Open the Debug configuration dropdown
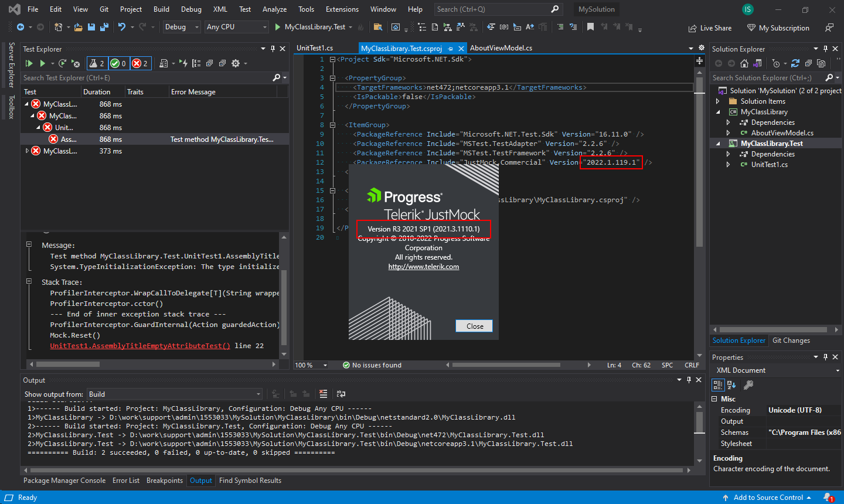The width and height of the screenshot is (844, 504). coord(182,27)
